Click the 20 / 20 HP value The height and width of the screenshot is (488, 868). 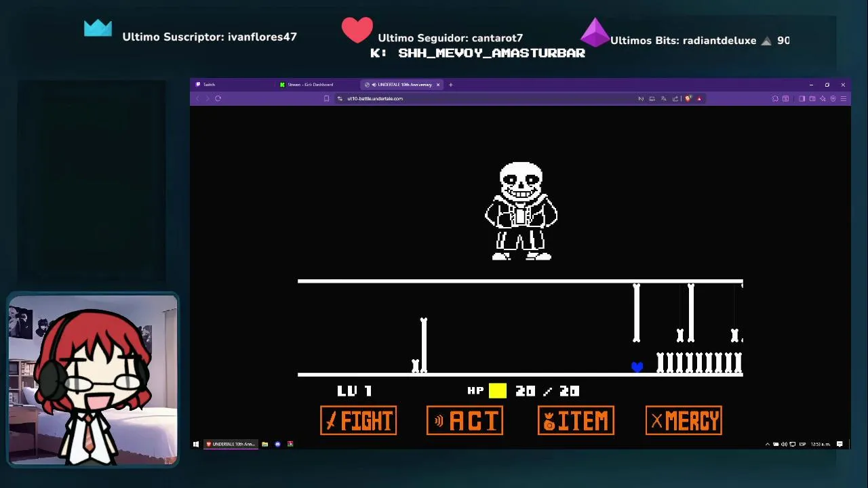(x=547, y=390)
